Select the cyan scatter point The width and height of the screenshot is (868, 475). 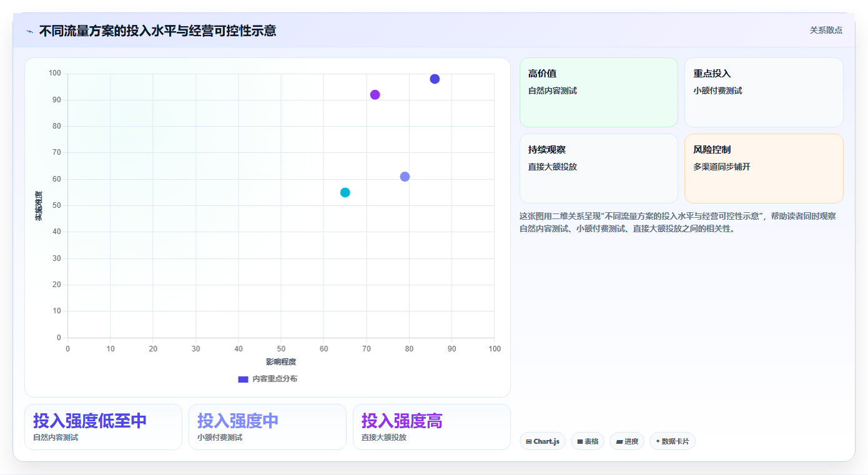click(x=345, y=192)
